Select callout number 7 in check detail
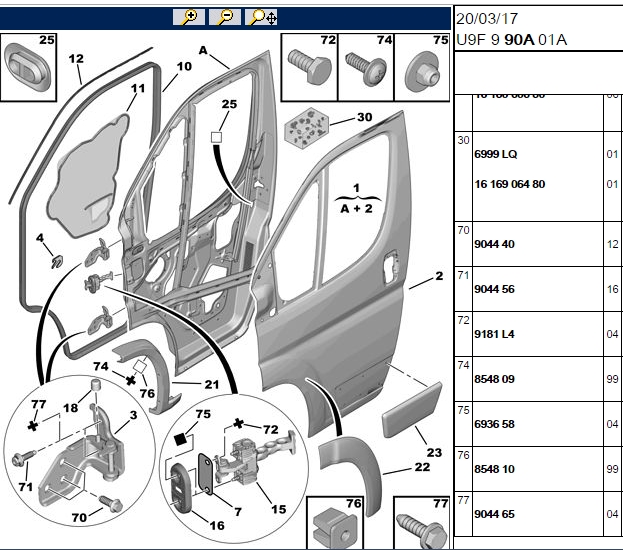 (238, 511)
